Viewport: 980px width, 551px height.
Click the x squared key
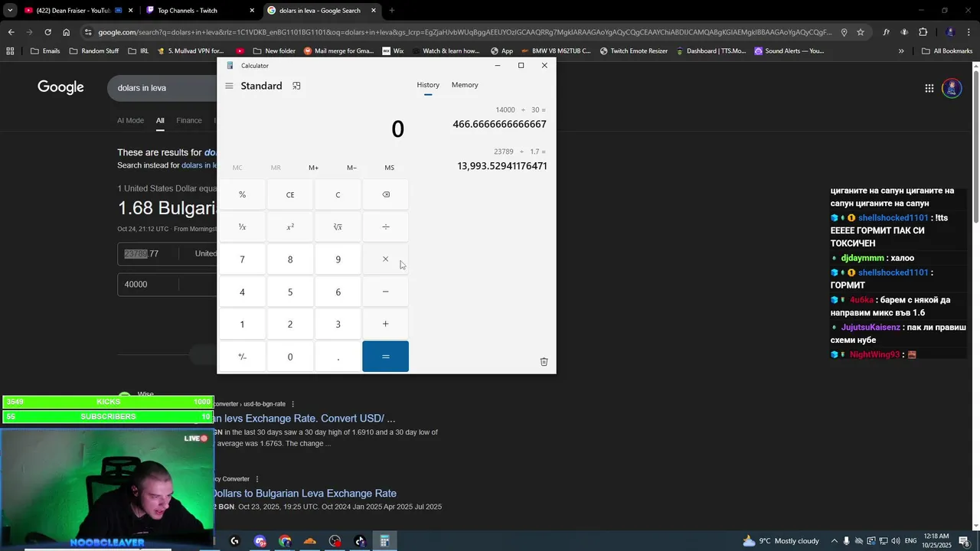coord(290,227)
